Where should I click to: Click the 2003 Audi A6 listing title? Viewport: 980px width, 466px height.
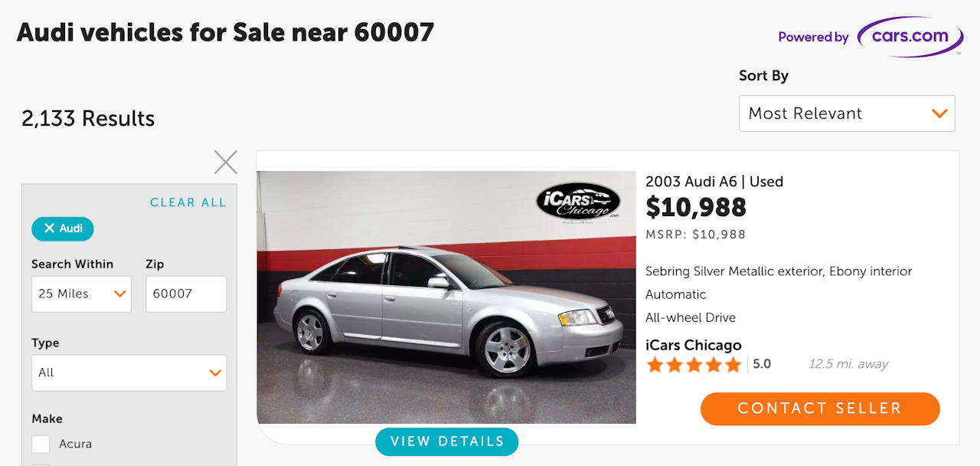coord(714,182)
